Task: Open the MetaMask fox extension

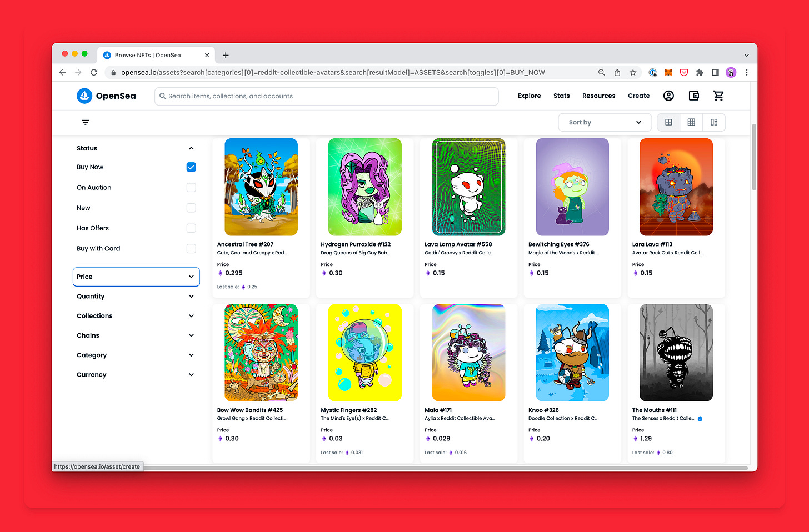Action: [x=668, y=72]
